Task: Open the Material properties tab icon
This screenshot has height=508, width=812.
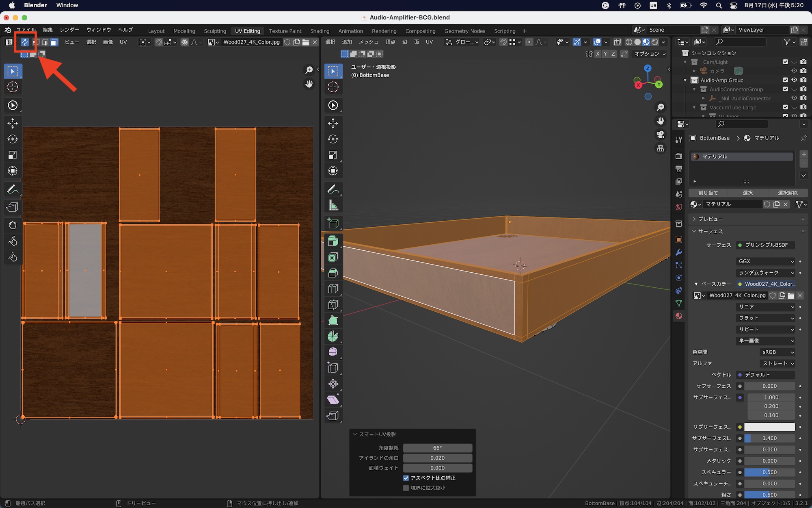Action: [679, 316]
